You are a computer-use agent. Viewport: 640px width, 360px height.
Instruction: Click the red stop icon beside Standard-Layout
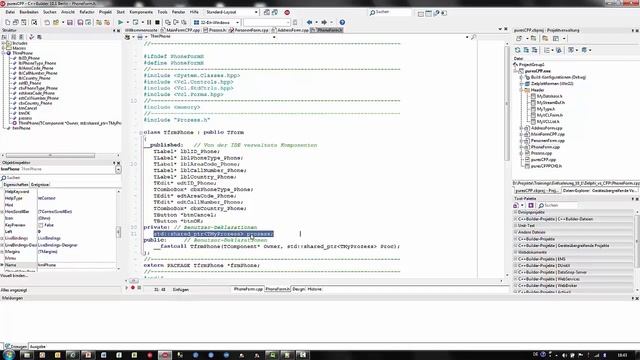(287, 13)
